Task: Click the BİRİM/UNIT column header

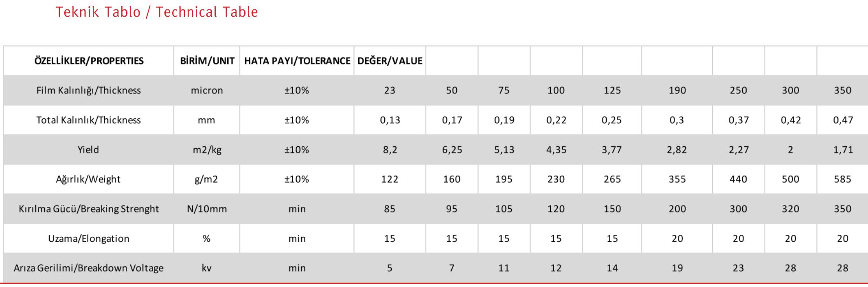Action: pos(207,61)
